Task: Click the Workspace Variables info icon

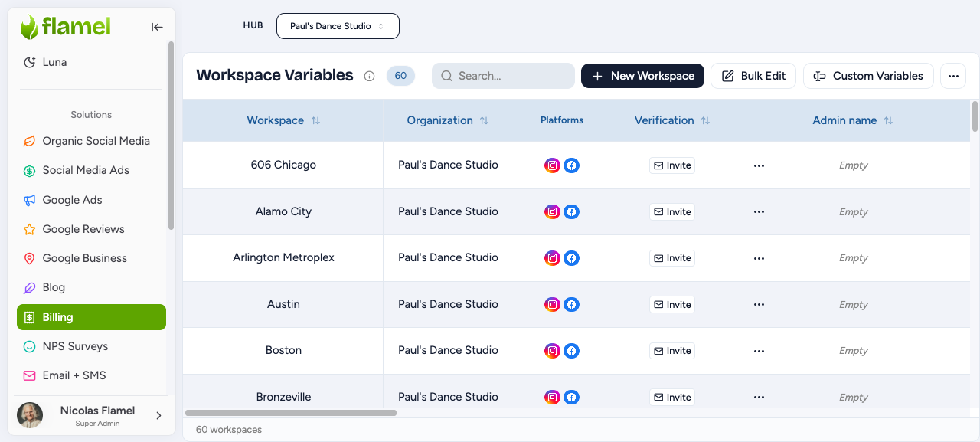Action: tap(369, 76)
